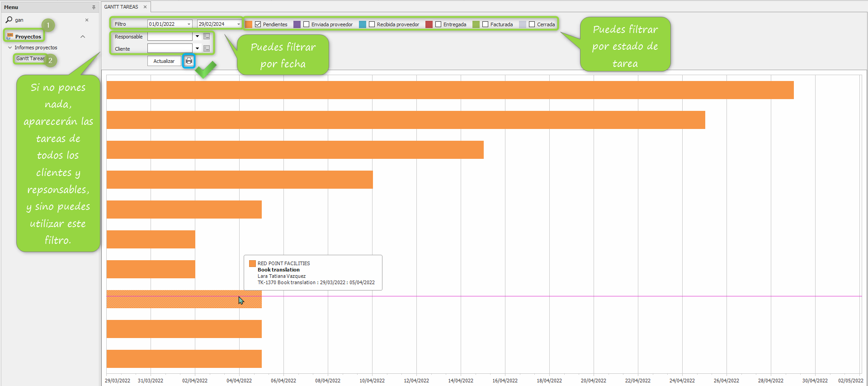This screenshot has height=386, width=868.
Task: Open Gantt Tareas in the menu tree
Action: (x=30, y=58)
